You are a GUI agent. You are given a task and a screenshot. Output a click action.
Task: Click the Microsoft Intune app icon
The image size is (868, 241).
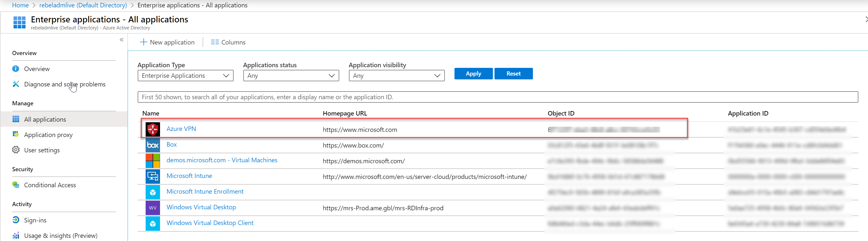153,177
